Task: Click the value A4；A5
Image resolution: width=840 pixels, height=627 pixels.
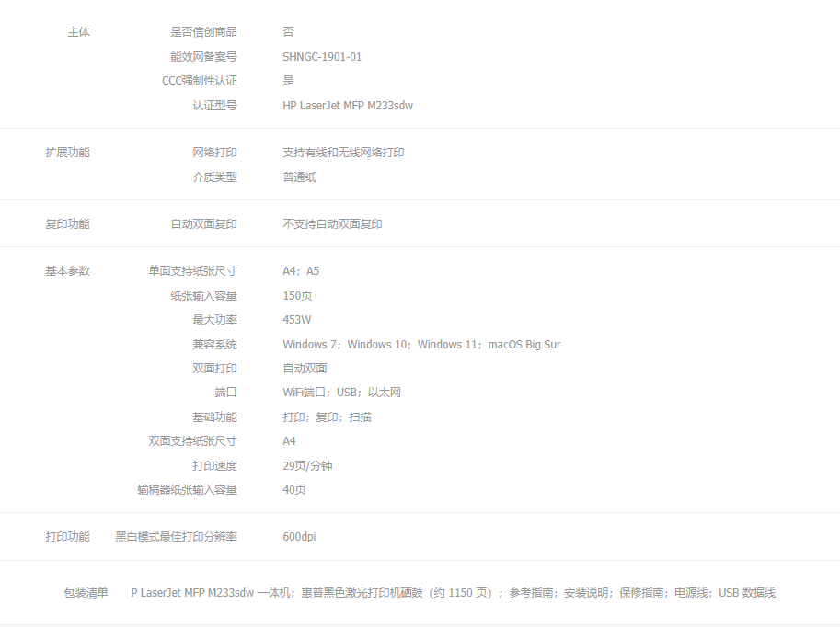Action: tap(301, 271)
